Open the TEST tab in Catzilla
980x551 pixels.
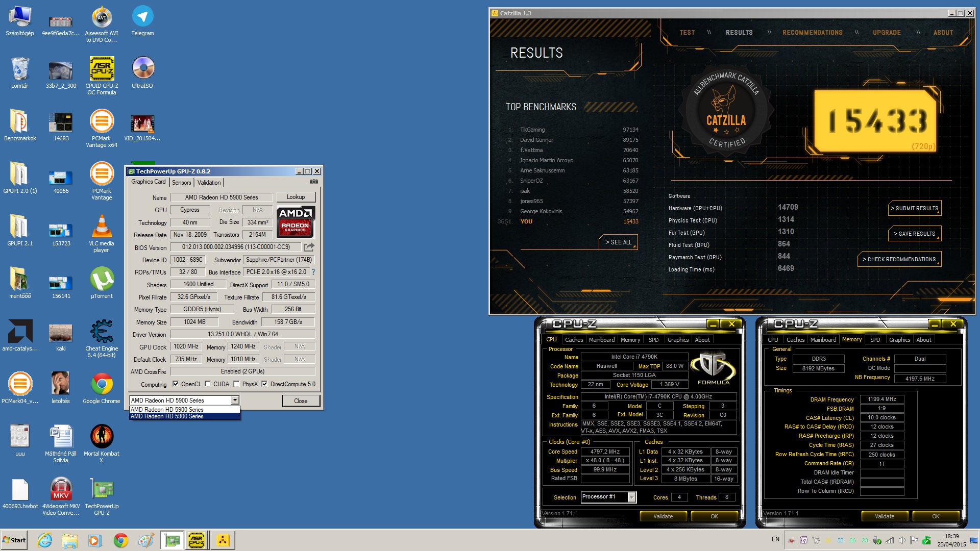click(x=687, y=33)
